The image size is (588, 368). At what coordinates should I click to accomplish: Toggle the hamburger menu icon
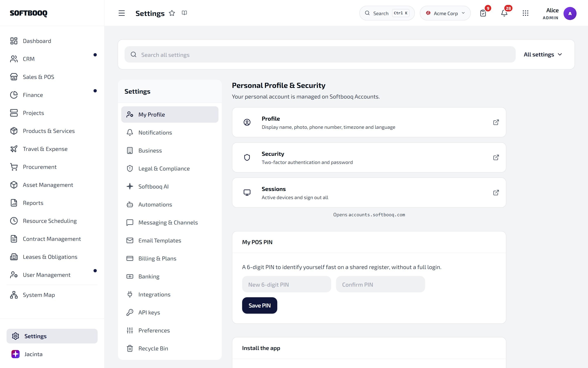(x=121, y=13)
